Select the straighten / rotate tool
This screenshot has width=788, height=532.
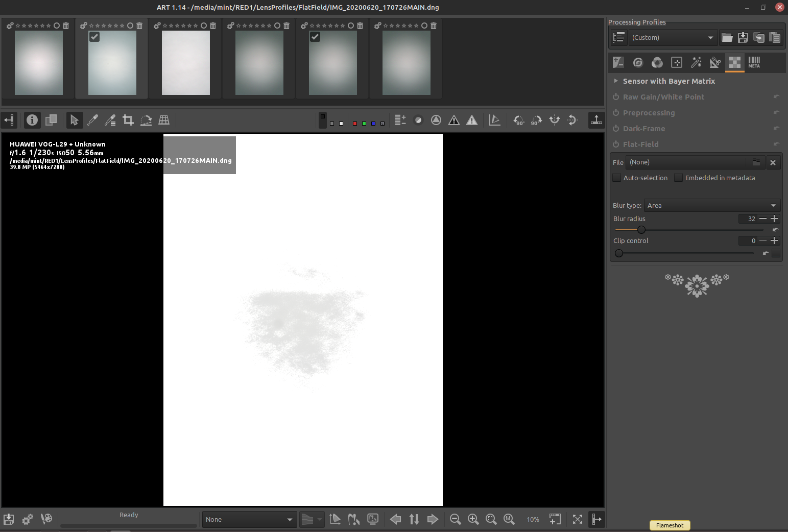point(146,120)
